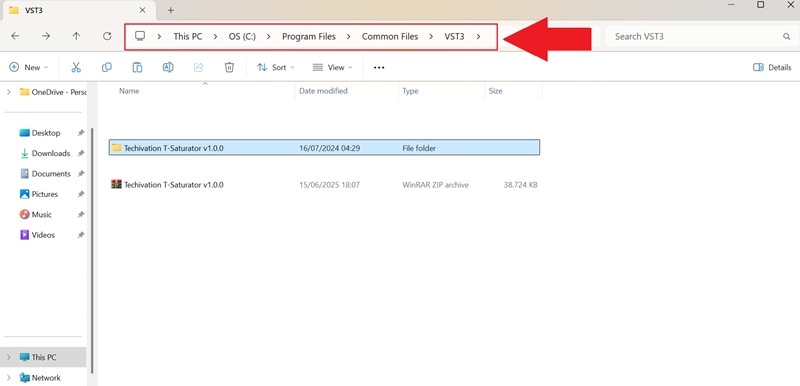Open the Sort dropdown menu
This screenshot has width=800, height=386.
276,67
